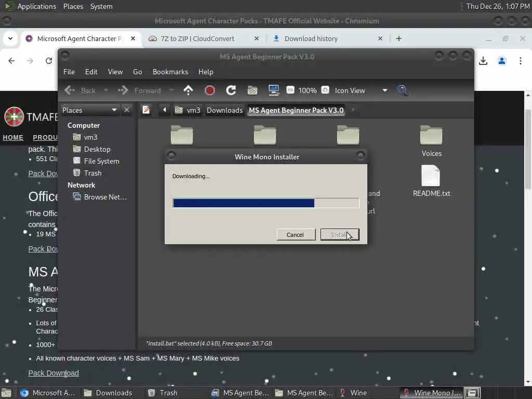Screen dimensions: 532x399
Task: Open Chromium profile avatar icon
Action: pos(502,61)
